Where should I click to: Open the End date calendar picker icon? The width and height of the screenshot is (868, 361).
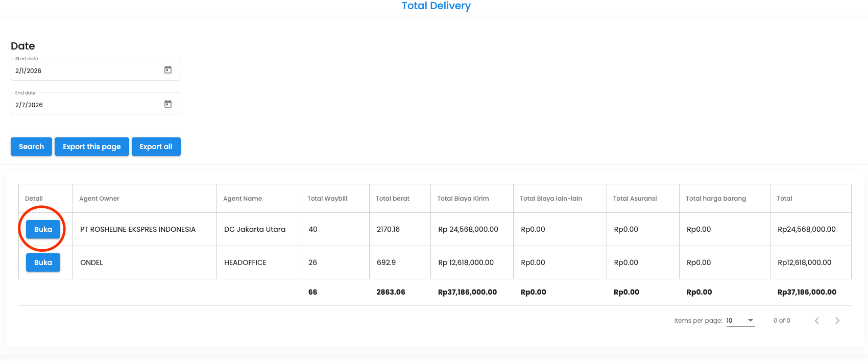[x=168, y=104]
